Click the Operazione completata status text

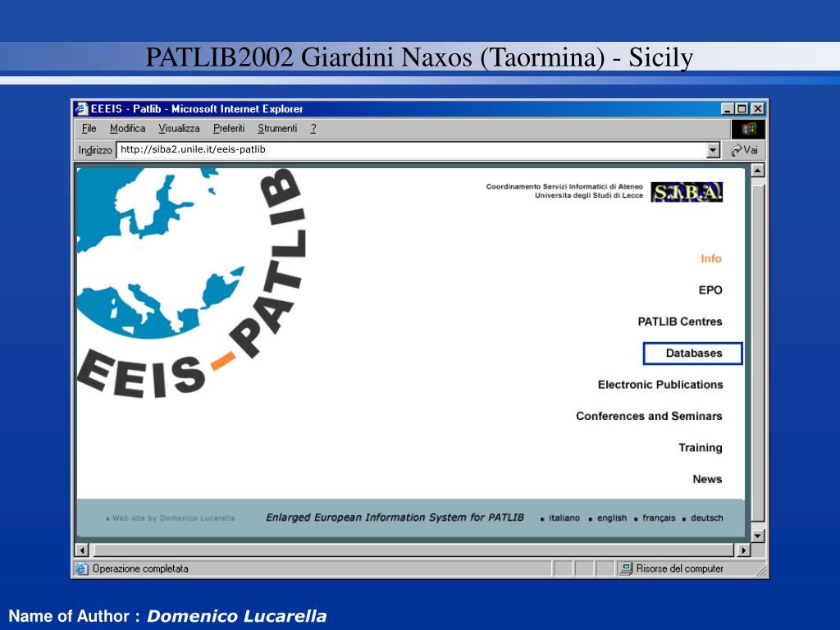click(140, 568)
